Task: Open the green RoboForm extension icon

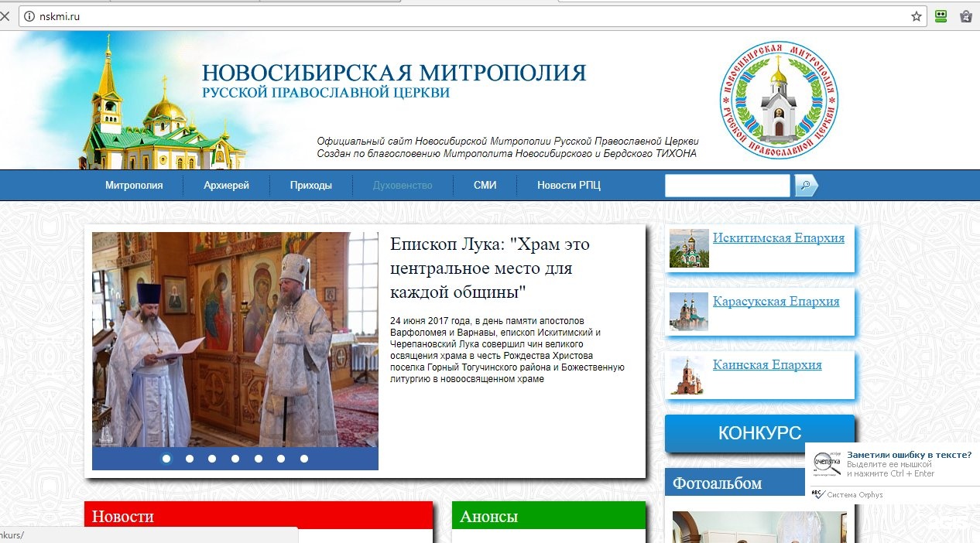Action: (x=941, y=16)
